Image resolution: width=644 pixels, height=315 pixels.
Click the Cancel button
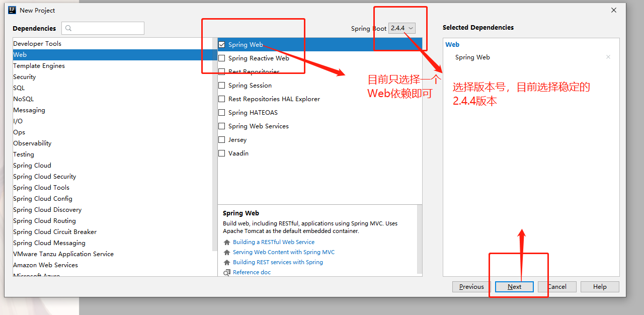[x=557, y=287]
